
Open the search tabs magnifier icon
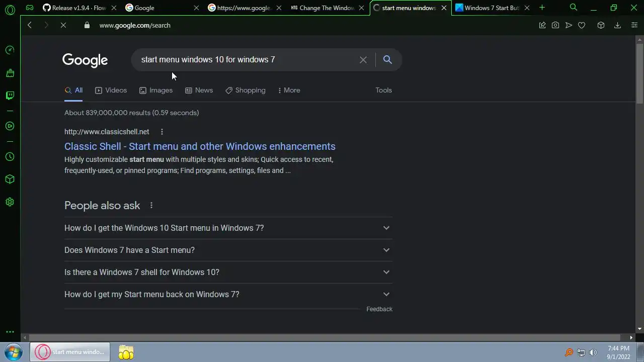coord(574,8)
